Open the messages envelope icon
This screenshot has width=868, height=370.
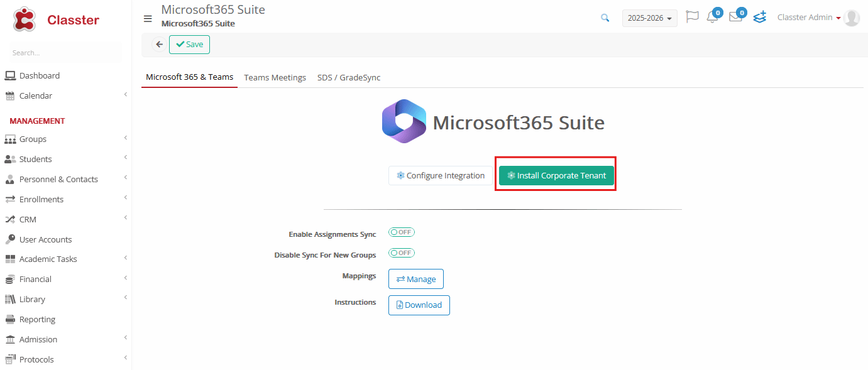tap(735, 17)
